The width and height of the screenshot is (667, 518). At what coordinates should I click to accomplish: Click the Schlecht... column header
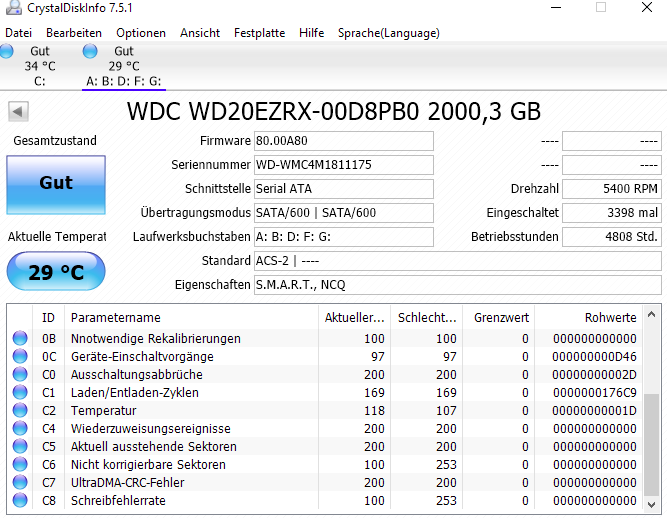(x=427, y=318)
